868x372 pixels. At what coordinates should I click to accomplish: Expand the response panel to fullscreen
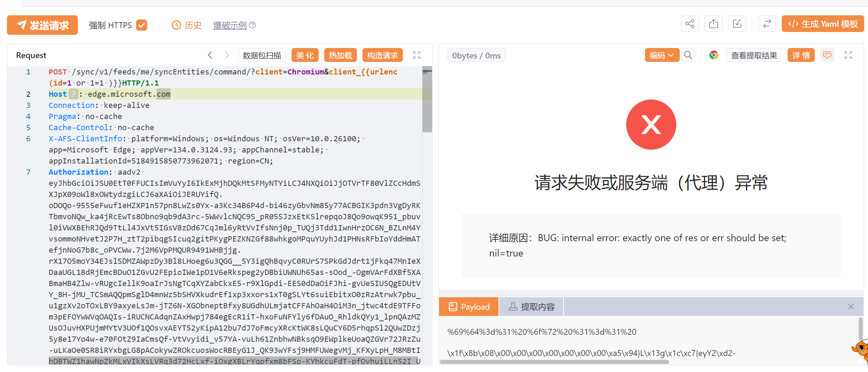[x=848, y=55]
